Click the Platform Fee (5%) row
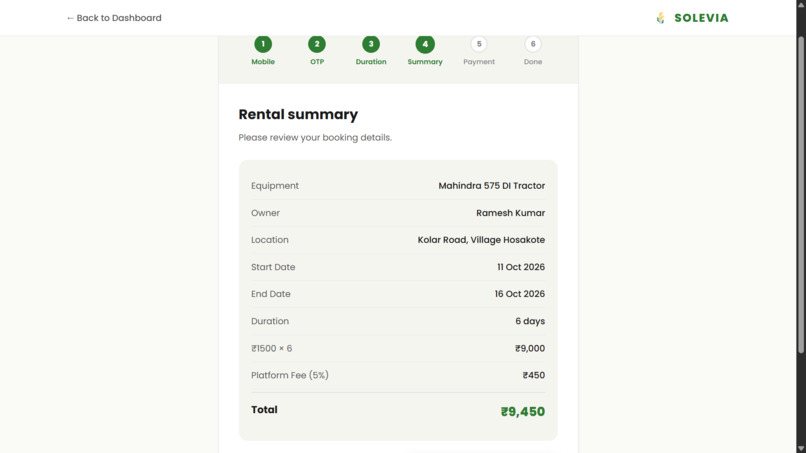806x453 pixels. click(x=398, y=375)
